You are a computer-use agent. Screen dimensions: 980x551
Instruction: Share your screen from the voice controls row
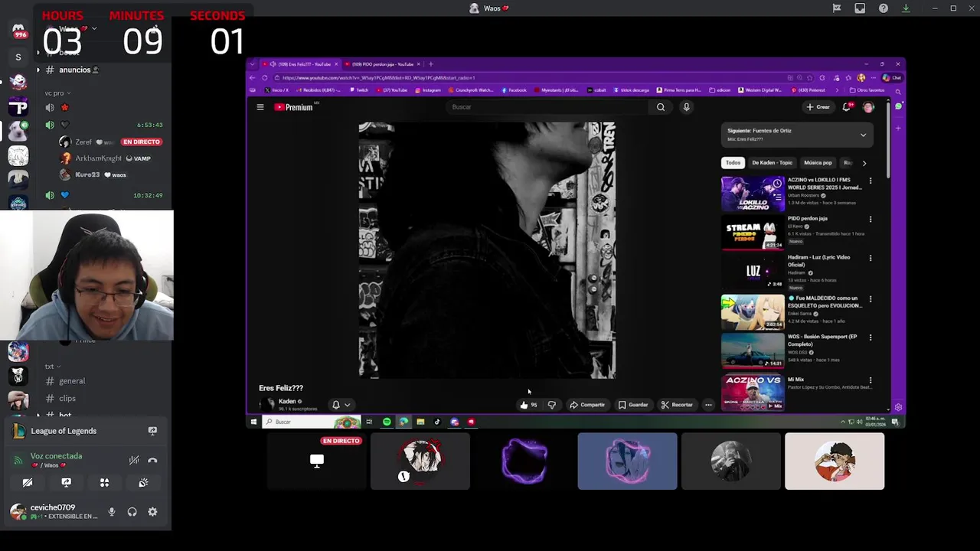click(x=66, y=483)
